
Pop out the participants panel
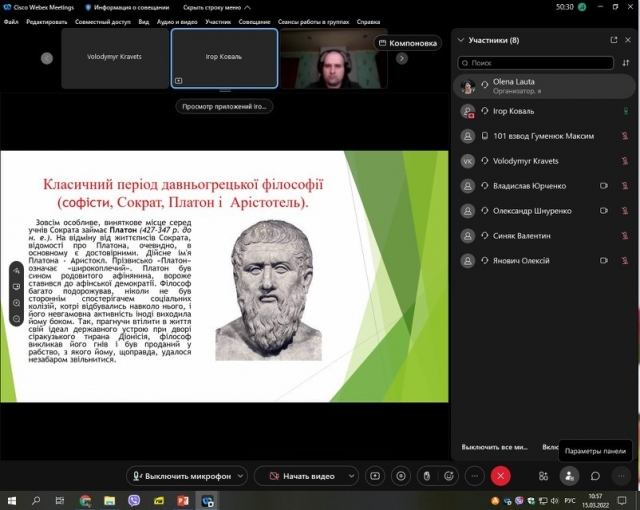(x=614, y=40)
